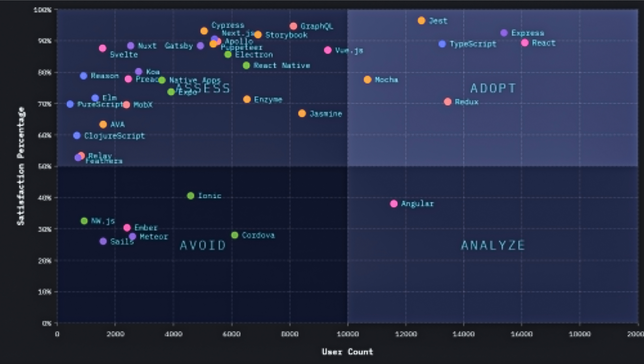Select the Storybook data point
644x364 pixels.
pos(258,35)
